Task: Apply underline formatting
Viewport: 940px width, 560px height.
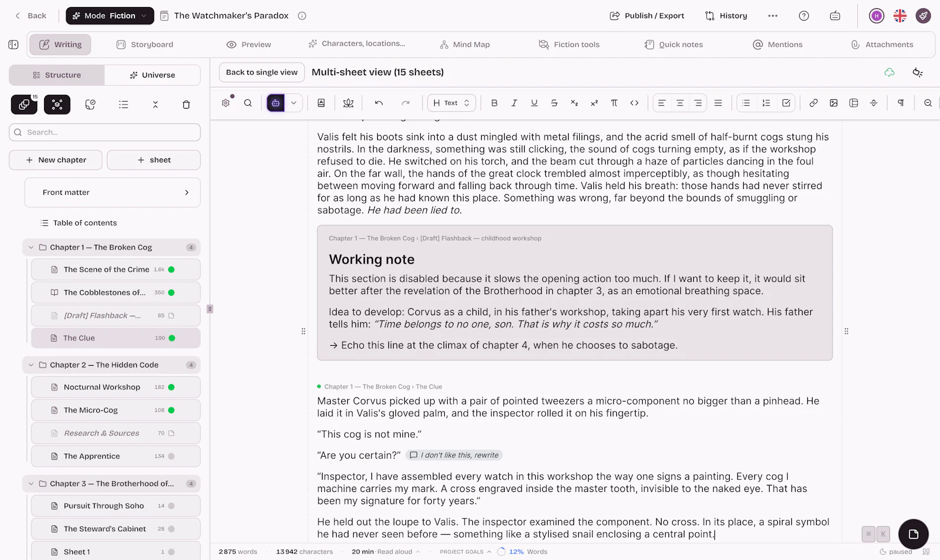Action: (x=534, y=103)
